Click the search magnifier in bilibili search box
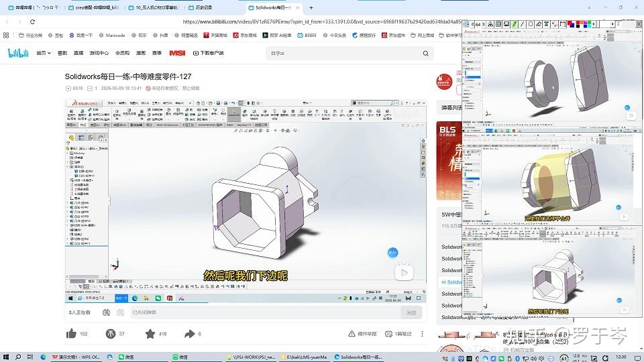644x362 pixels. [x=425, y=54]
